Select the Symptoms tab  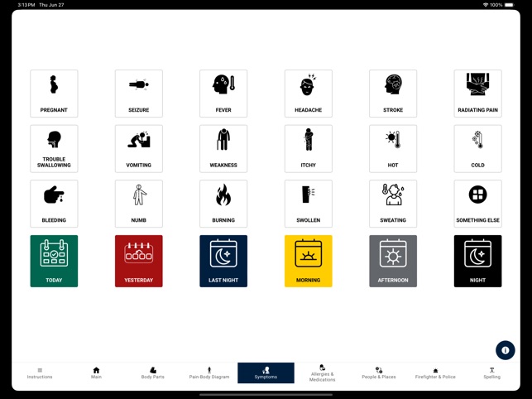coord(266,373)
